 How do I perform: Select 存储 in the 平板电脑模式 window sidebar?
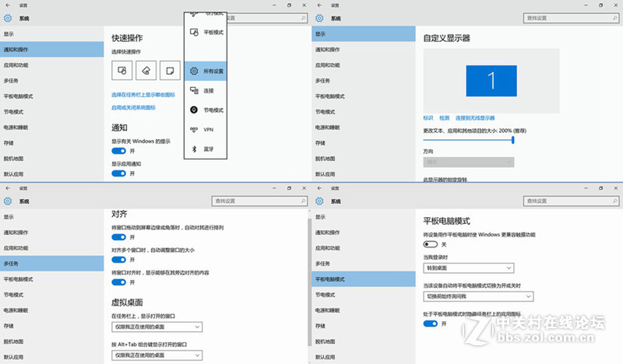tap(364, 326)
